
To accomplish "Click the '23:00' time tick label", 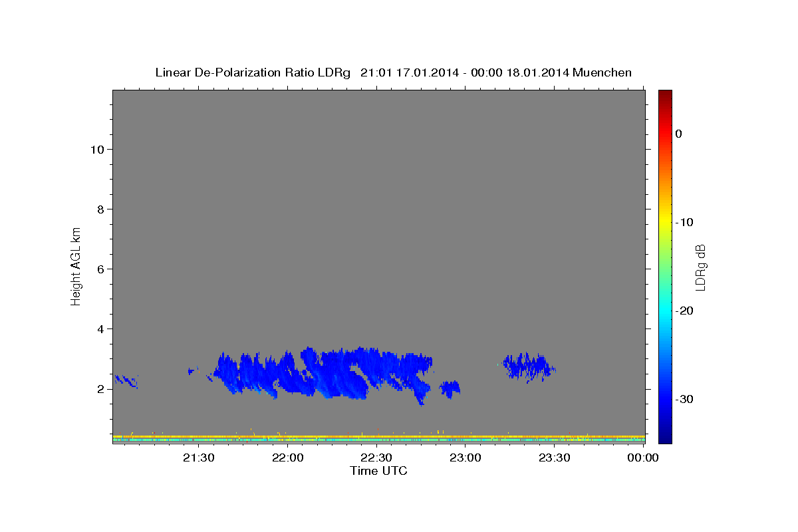I will click(x=465, y=458).
